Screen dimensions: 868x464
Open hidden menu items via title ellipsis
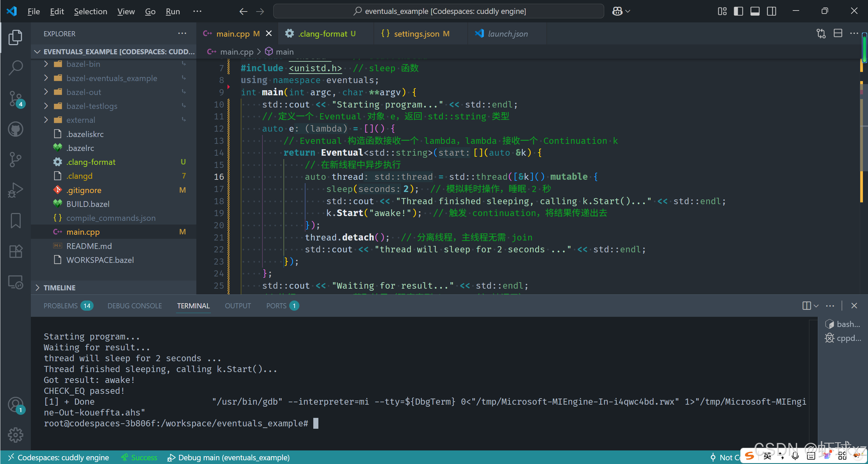click(197, 11)
